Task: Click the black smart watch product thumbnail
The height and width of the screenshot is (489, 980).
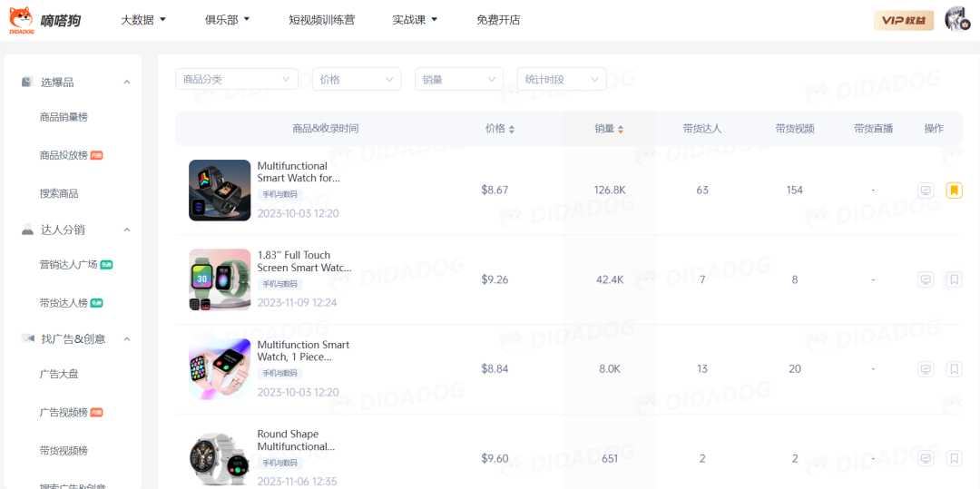Action: pos(220,191)
